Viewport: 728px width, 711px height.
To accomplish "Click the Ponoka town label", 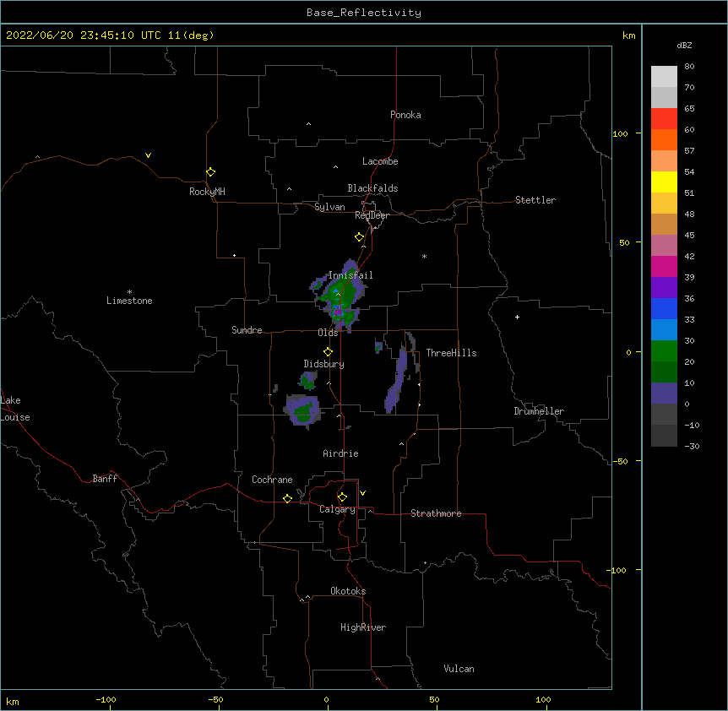I will pos(405,115).
